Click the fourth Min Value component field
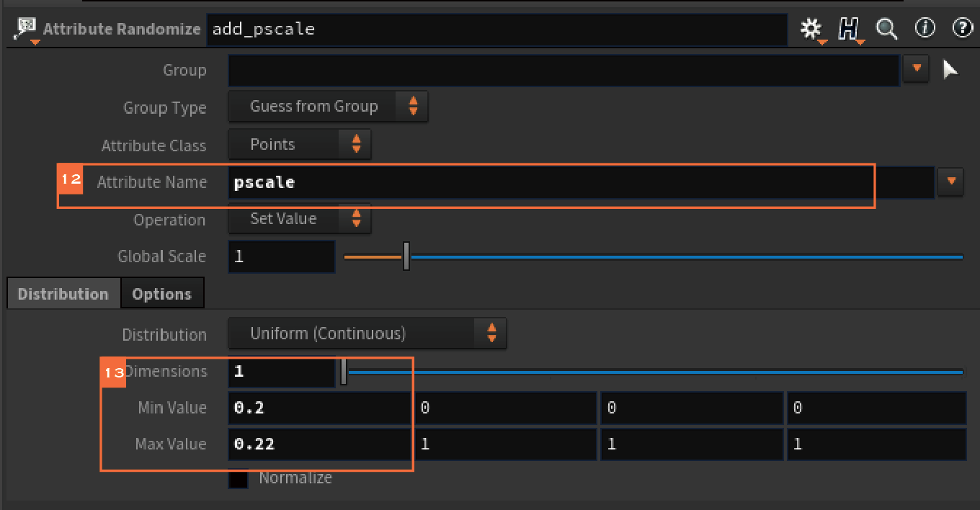 click(877, 408)
